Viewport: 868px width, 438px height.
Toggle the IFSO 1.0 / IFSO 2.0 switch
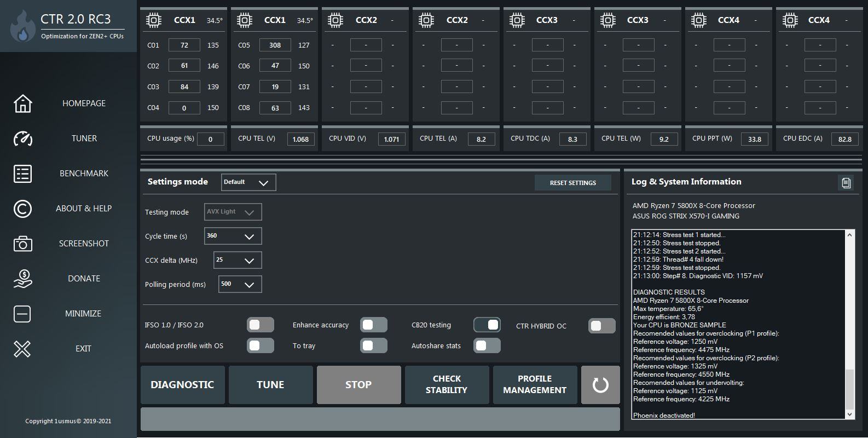[261, 325]
